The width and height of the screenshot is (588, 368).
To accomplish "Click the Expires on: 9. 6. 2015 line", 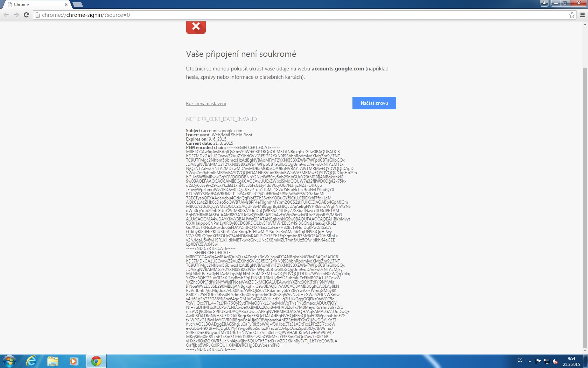I will click(x=206, y=139).
